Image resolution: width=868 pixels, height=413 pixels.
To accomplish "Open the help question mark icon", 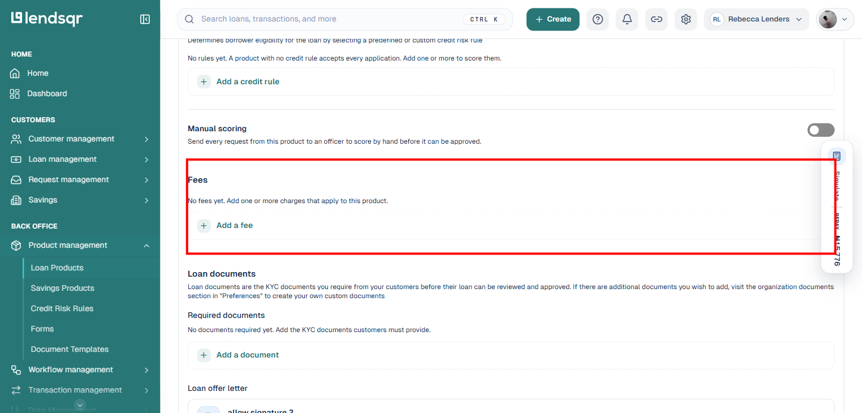I will (598, 19).
